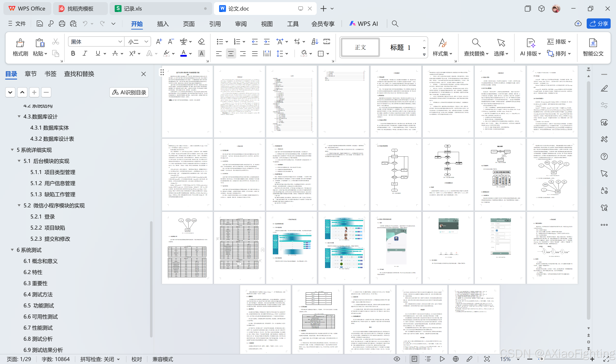Open the 审阅 ribbon tab
The height and width of the screenshot is (364, 616).
[x=241, y=24]
